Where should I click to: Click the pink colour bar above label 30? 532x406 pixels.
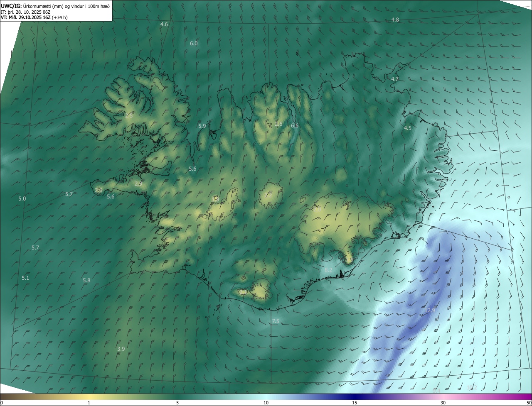[x=443, y=397]
